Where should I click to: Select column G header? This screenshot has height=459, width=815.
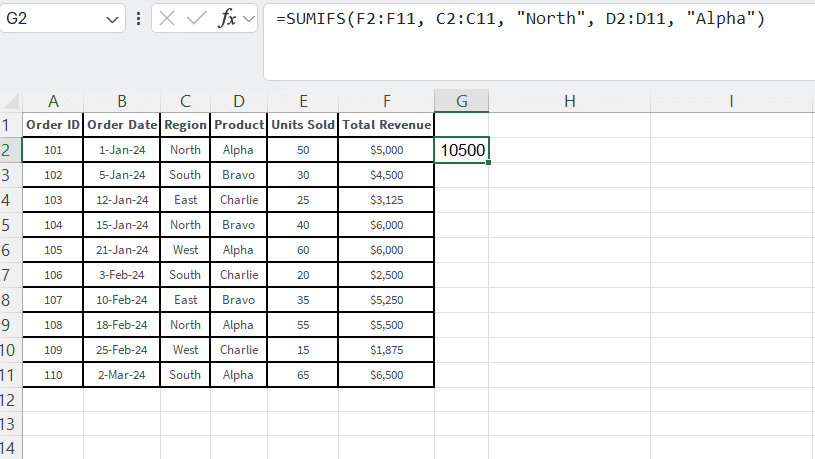pos(462,101)
